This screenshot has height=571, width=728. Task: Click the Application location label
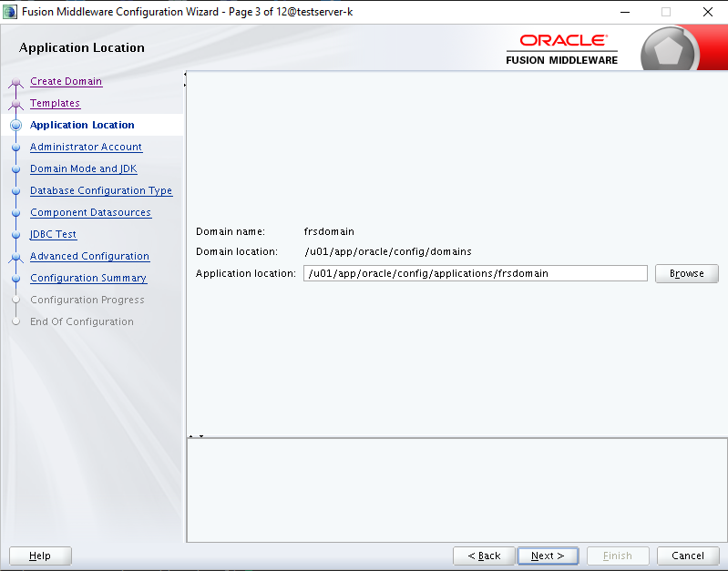(x=246, y=273)
